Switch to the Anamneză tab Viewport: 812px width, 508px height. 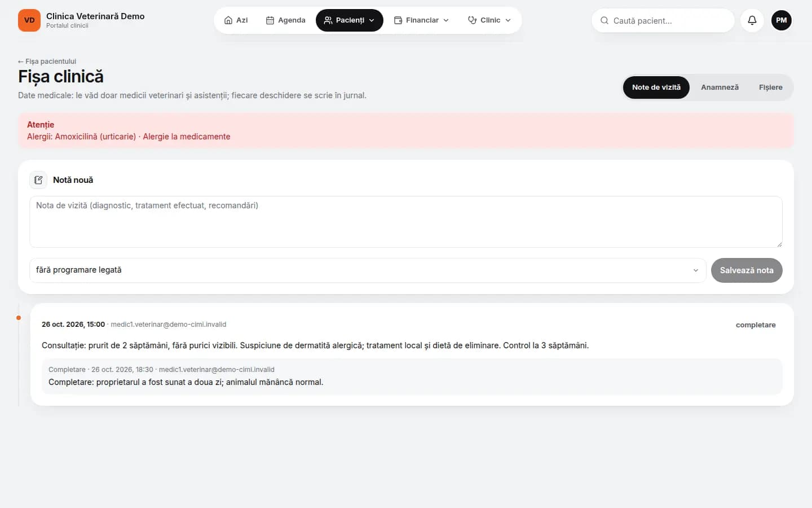[720, 87]
